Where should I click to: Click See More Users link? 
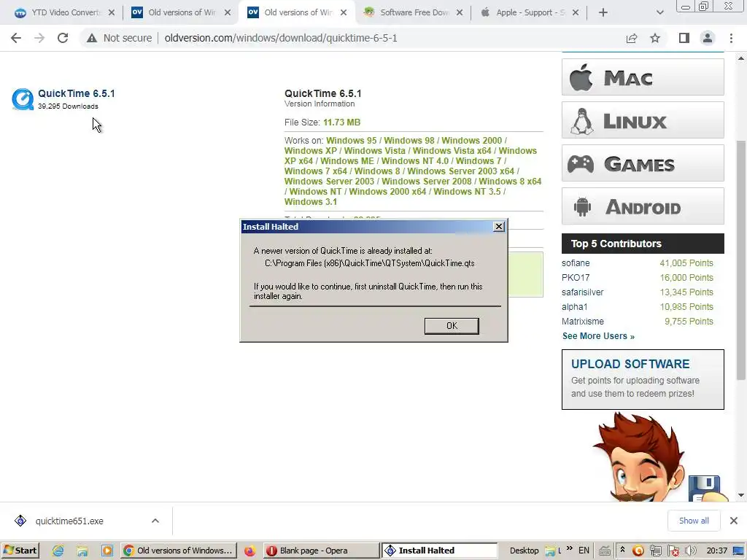(x=598, y=336)
